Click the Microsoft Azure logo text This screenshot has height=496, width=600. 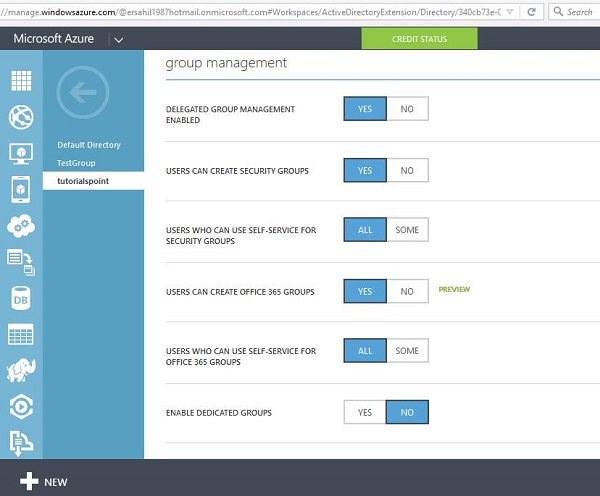click(54, 39)
